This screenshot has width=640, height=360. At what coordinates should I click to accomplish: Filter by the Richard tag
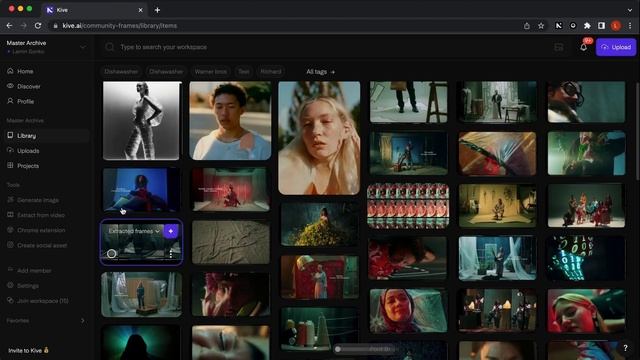(271, 71)
